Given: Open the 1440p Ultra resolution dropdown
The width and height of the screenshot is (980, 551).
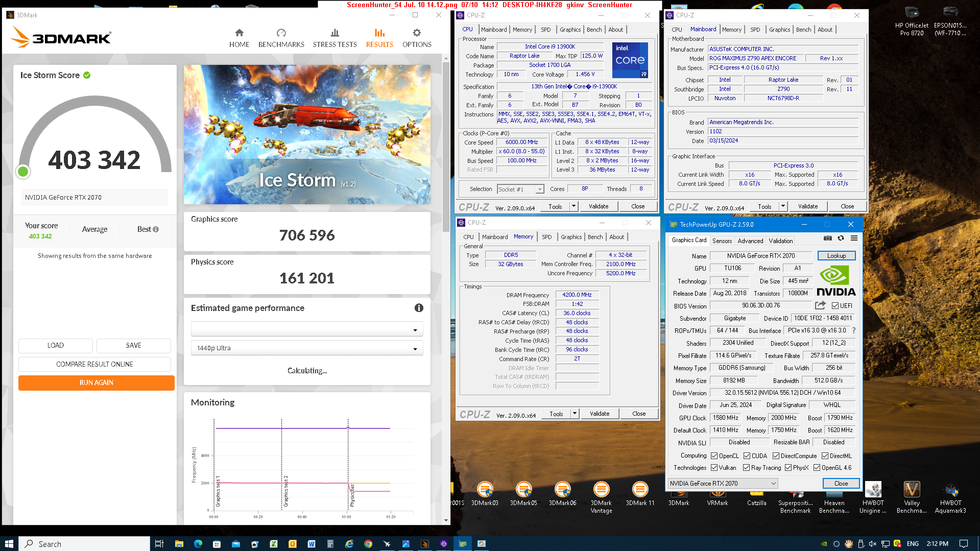Looking at the screenshot, I should [307, 348].
